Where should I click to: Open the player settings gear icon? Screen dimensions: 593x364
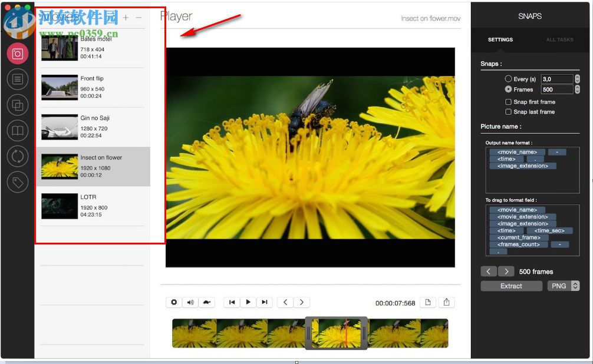point(173,302)
